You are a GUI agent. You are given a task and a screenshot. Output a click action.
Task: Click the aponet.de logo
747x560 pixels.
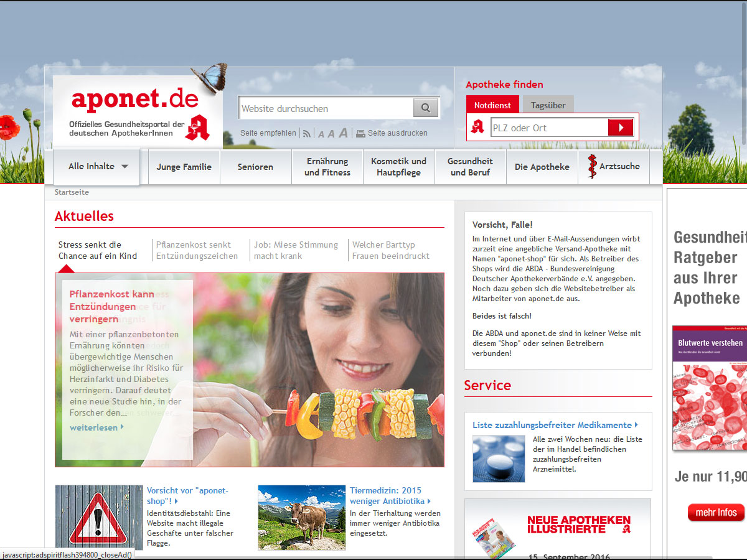point(134,100)
